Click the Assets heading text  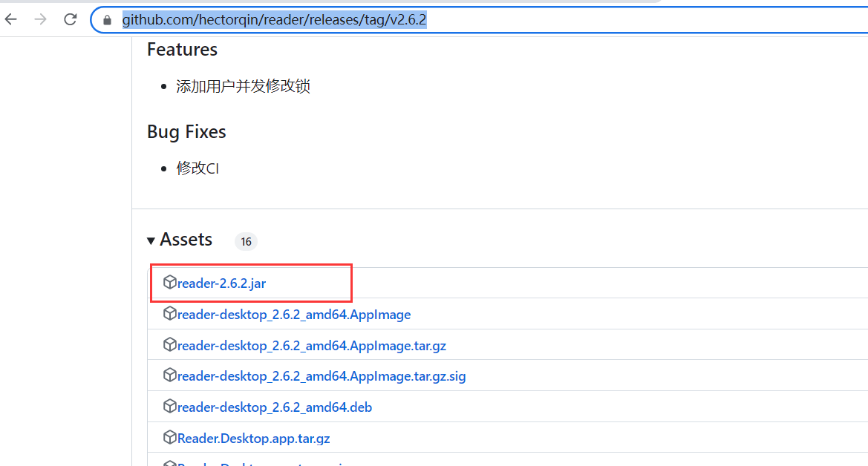click(x=186, y=240)
